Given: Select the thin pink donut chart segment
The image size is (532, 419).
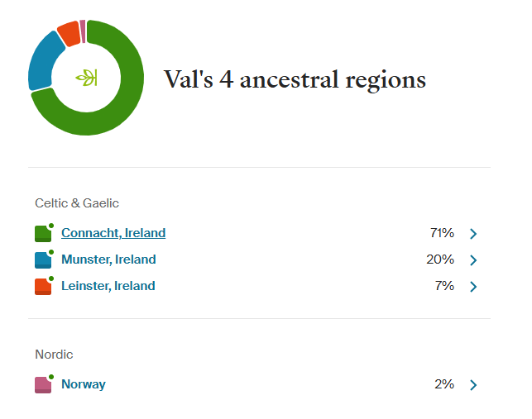Looking at the screenshot, I should (x=83, y=29).
